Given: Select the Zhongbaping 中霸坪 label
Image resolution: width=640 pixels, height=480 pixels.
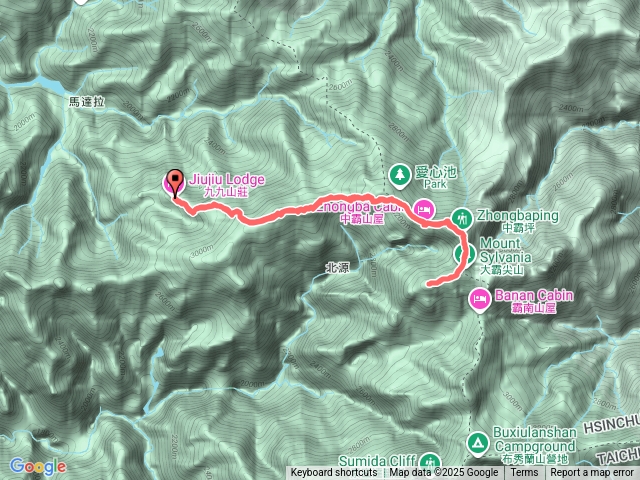Looking at the screenshot, I should tap(518, 221).
